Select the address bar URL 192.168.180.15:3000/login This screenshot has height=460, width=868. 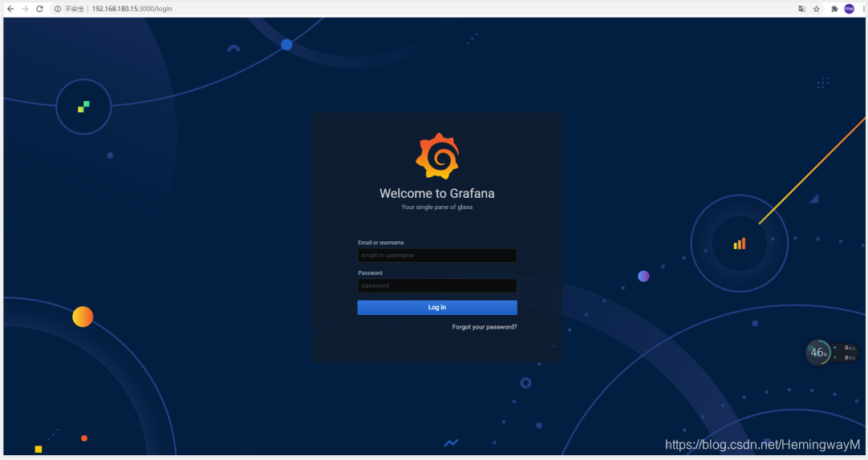point(132,9)
